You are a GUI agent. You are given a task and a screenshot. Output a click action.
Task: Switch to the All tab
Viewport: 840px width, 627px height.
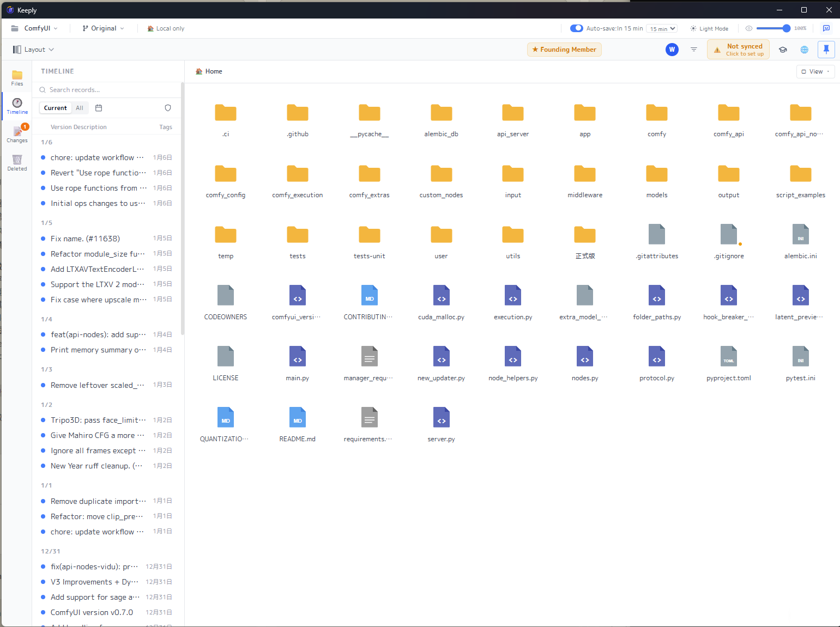[x=80, y=108]
